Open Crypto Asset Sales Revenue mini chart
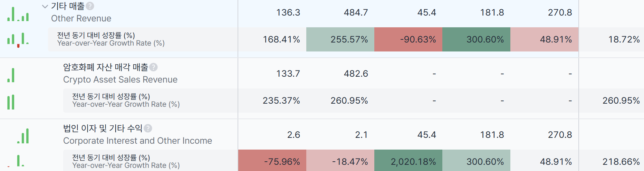This screenshot has width=644, height=171. (x=11, y=75)
